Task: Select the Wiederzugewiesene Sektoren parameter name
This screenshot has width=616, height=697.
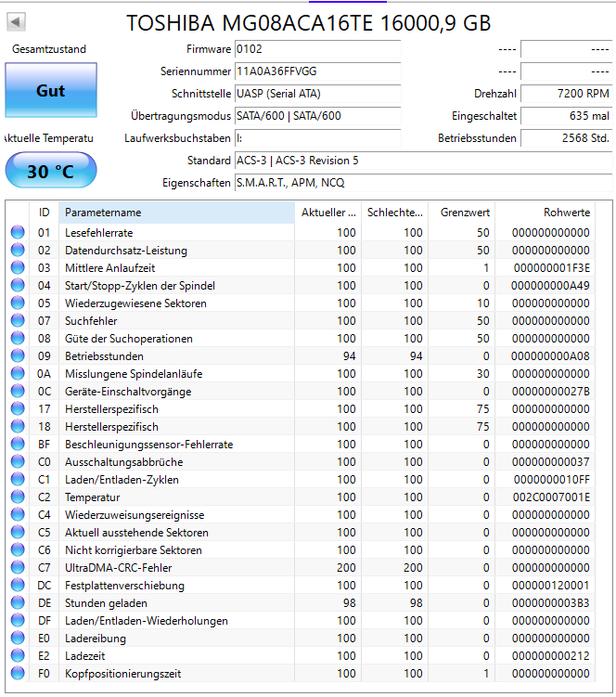Action: click(135, 303)
